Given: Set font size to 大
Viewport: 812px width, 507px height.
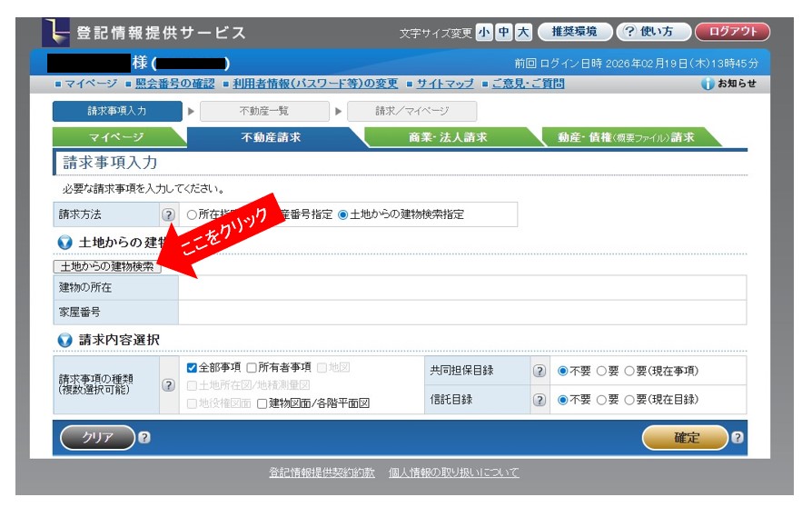Looking at the screenshot, I should tap(522, 33).
